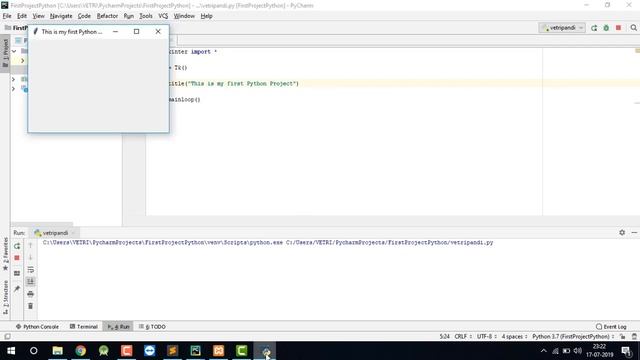Viewport: 640px width, 360px height.
Task: Restore layout icon in Run panel
Action: pos(17,273)
